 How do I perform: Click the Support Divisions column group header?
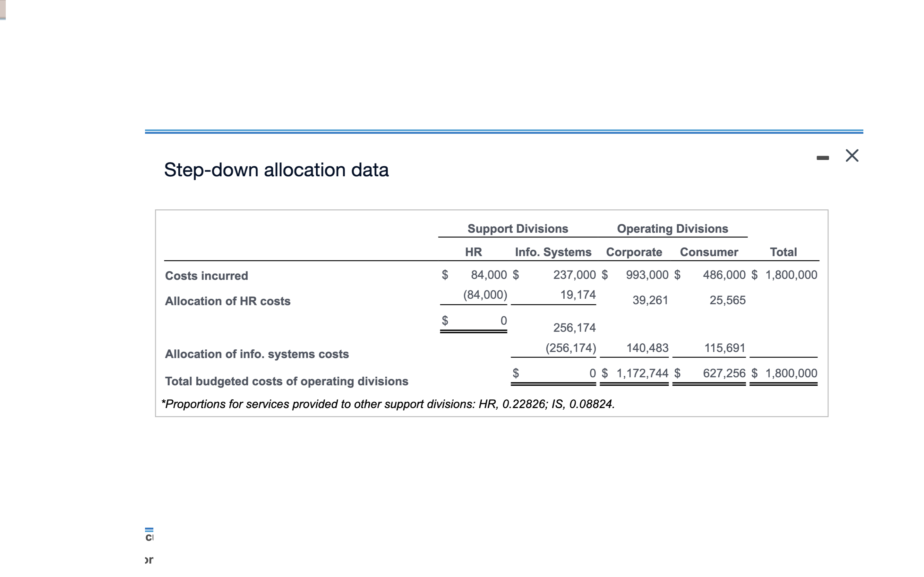tap(518, 228)
